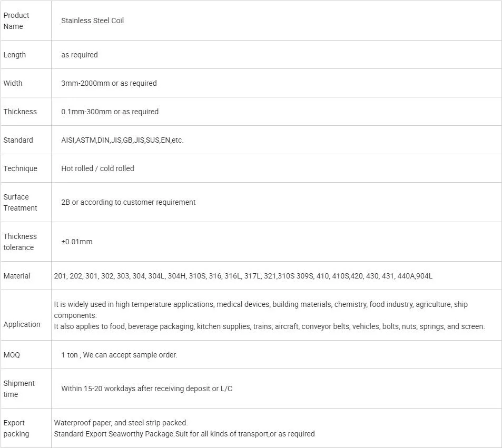
Task: Click the 'Thickness tolerance' row label
Action: (20, 242)
